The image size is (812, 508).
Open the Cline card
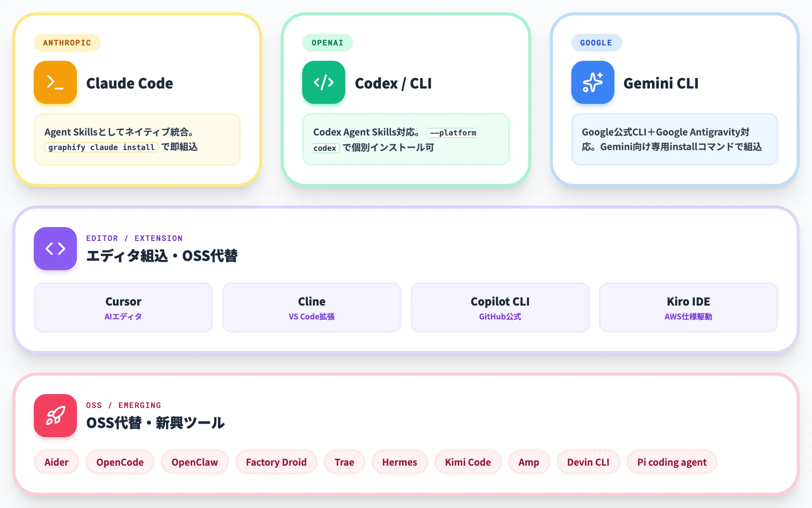pos(312,307)
